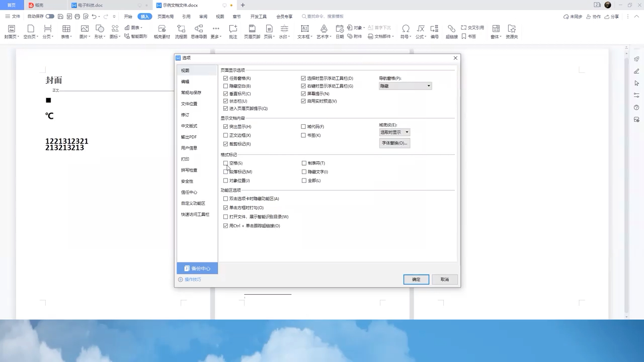The image size is (644, 362).
Task: Click the Smart Graphics (智能图形) tool
Action: pos(136,37)
